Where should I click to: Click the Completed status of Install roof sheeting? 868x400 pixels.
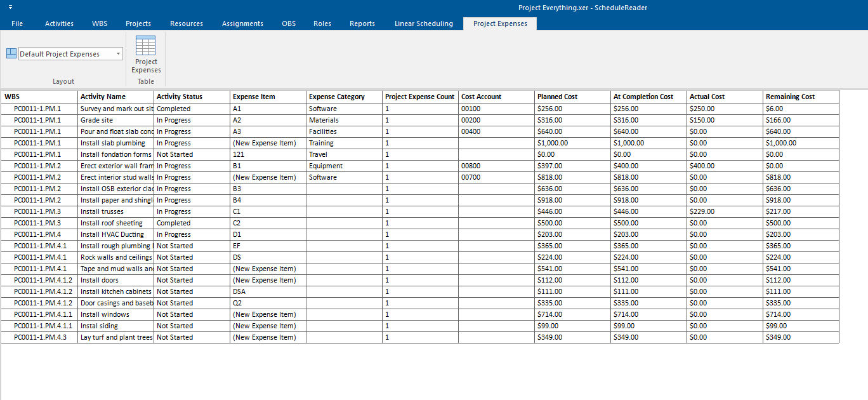(192, 223)
